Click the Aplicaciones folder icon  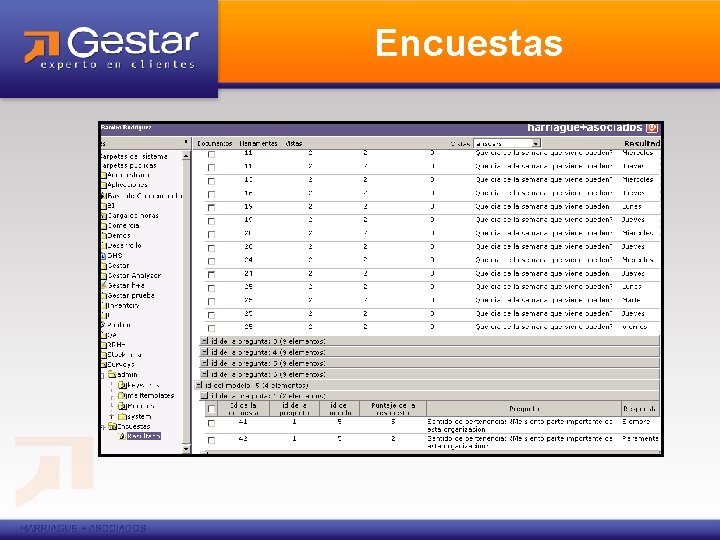click(103, 185)
